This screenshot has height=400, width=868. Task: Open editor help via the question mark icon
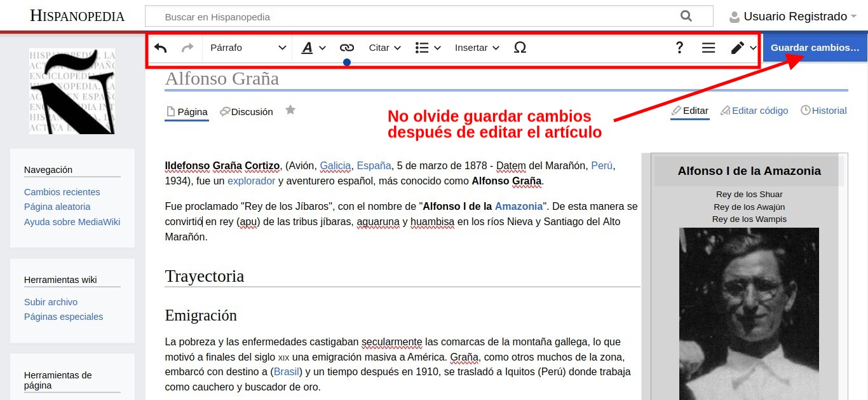pos(679,47)
